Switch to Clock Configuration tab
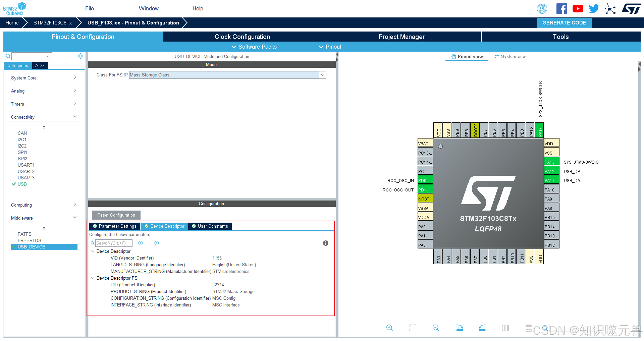Image resolution: width=644 pixels, height=341 pixels. coord(242,37)
